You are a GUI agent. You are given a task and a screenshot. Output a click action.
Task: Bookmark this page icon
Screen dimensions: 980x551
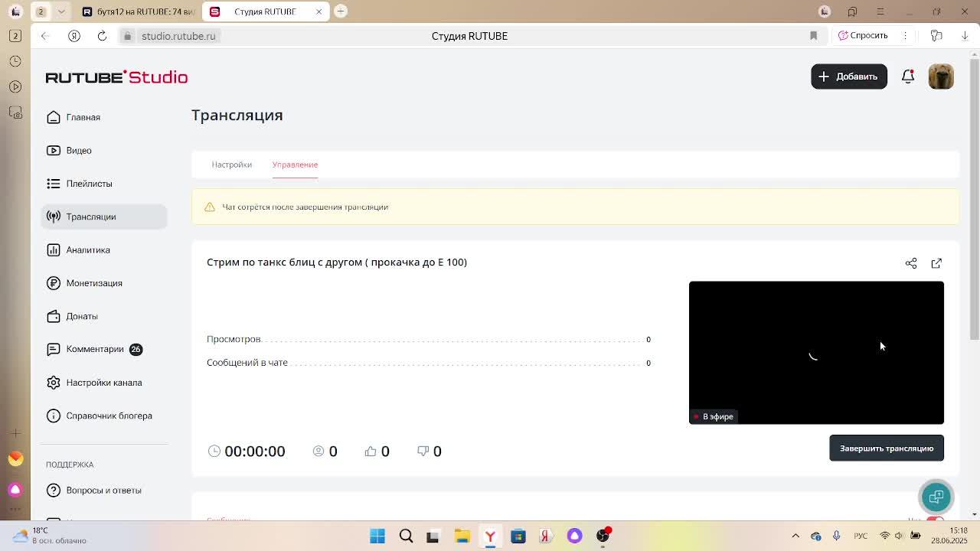813,36
